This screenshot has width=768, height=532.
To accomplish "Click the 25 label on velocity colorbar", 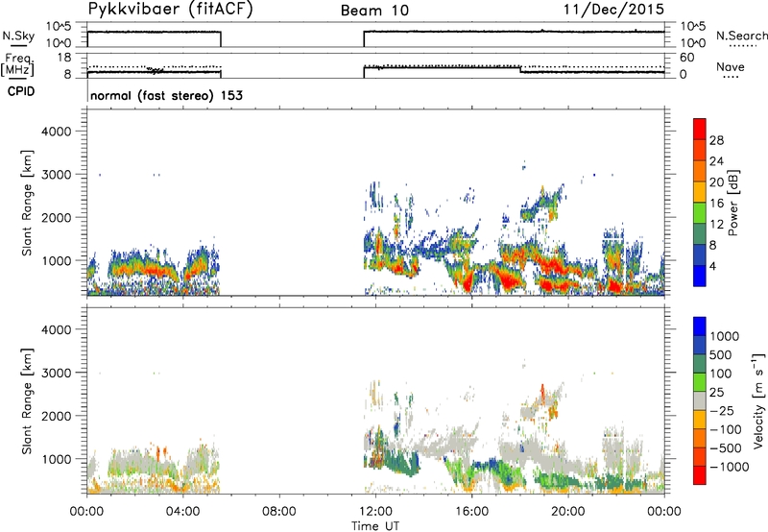I will [717, 393].
